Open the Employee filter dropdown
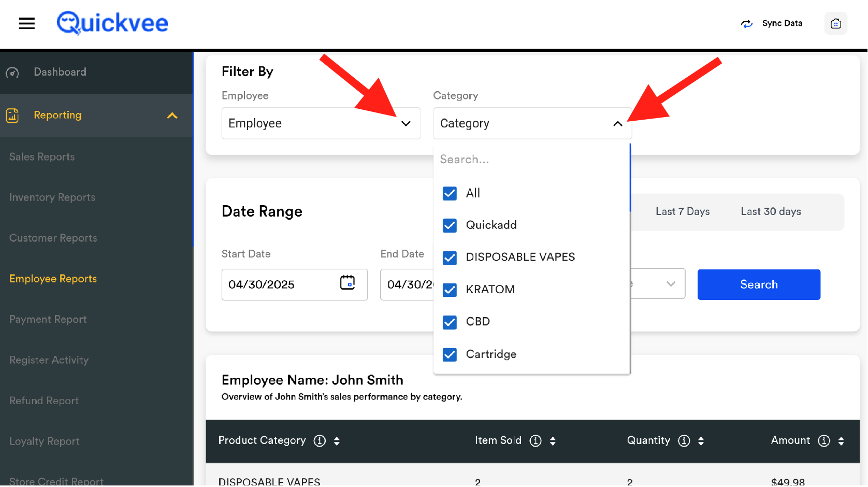868x487 pixels. click(x=321, y=123)
